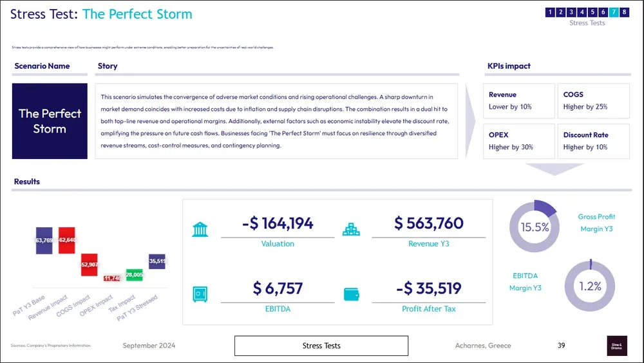Click the EBITDA Margin 1.2% donut chart
The height and width of the screenshot is (363, 644).
[x=589, y=286]
